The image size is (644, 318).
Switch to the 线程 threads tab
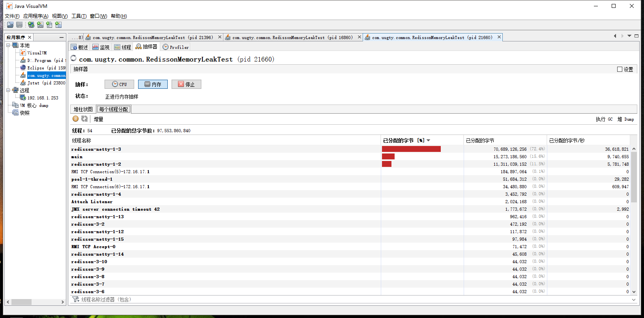pos(123,47)
